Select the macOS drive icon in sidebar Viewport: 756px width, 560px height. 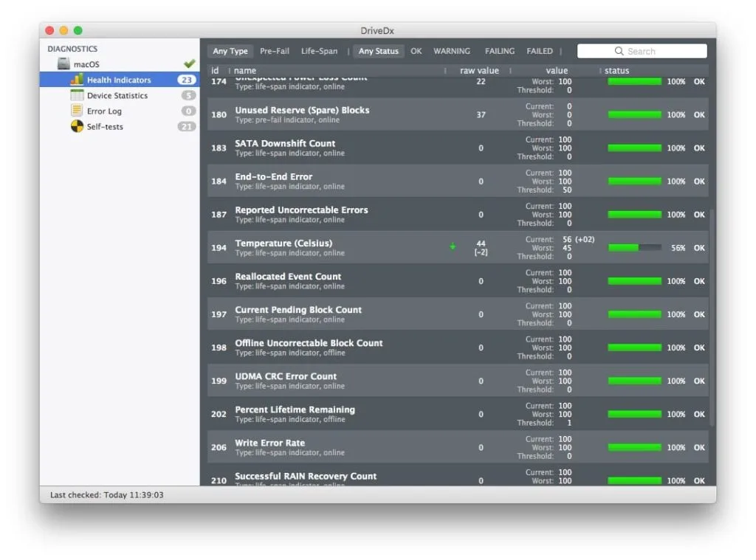[63, 63]
